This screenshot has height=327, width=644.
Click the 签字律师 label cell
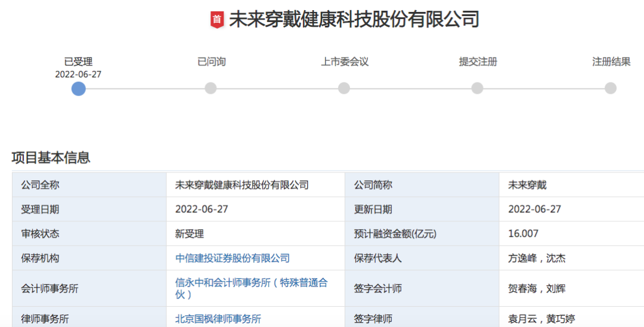(422, 317)
